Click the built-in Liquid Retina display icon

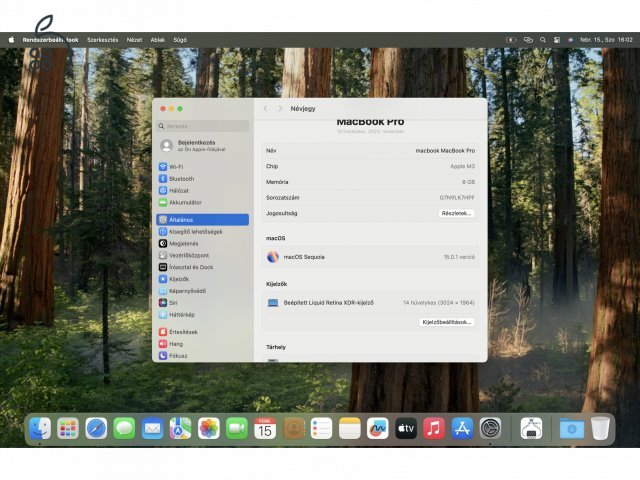click(x=273, y=303)
